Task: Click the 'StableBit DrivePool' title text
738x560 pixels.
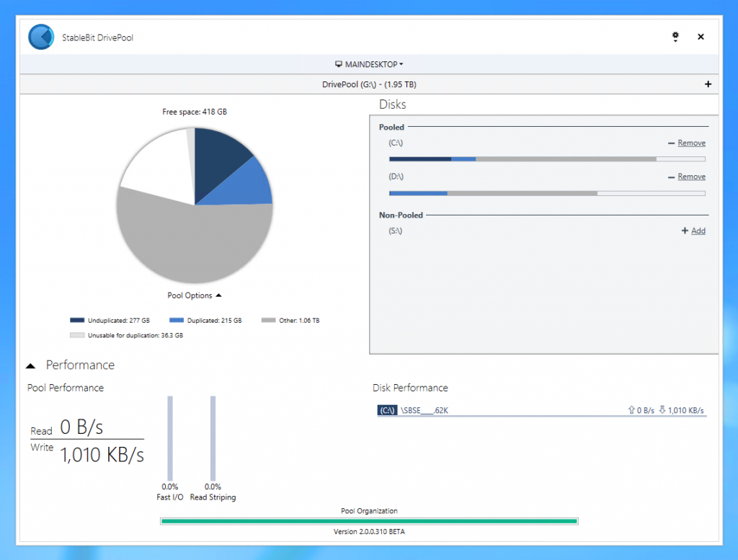Action: (97, 37)
